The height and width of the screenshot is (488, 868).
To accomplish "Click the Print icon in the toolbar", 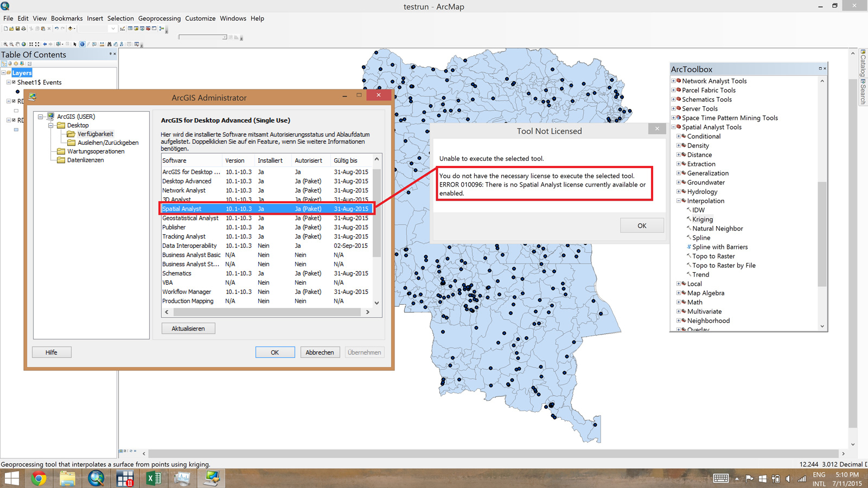I will 23,29.
